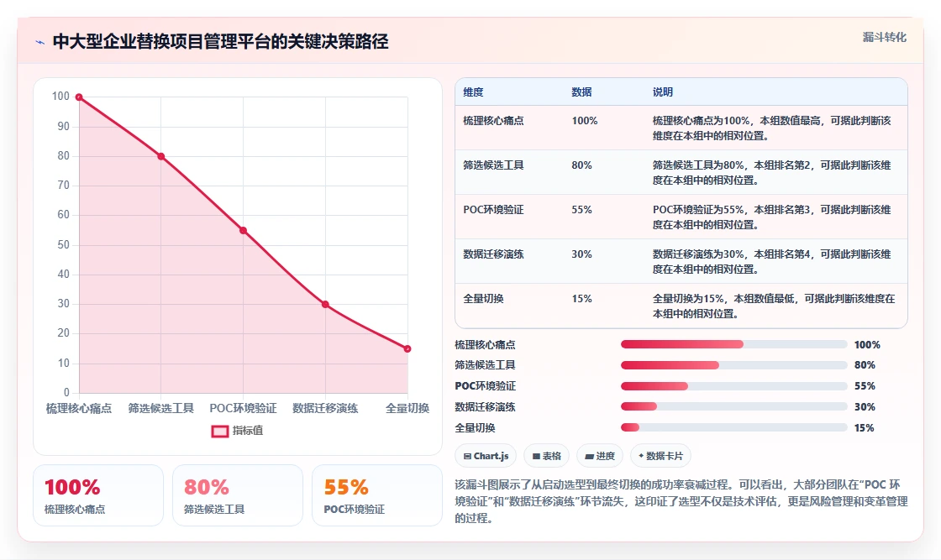Click the chart data point at 55
Viewport: 941px width, 560px height.
(243, 230)
